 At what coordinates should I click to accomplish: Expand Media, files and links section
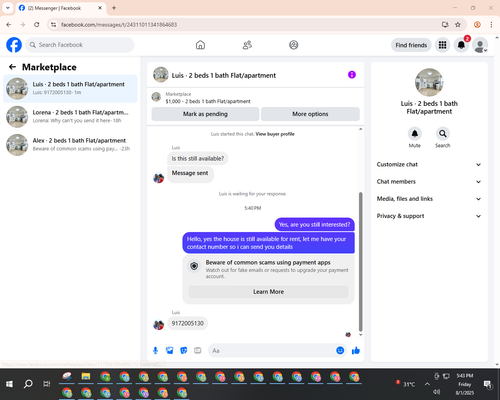click(429, 199)
